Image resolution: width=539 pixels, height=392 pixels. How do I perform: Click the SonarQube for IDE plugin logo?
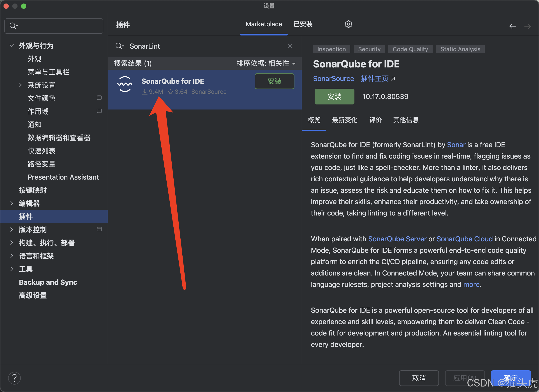(125, 84)
